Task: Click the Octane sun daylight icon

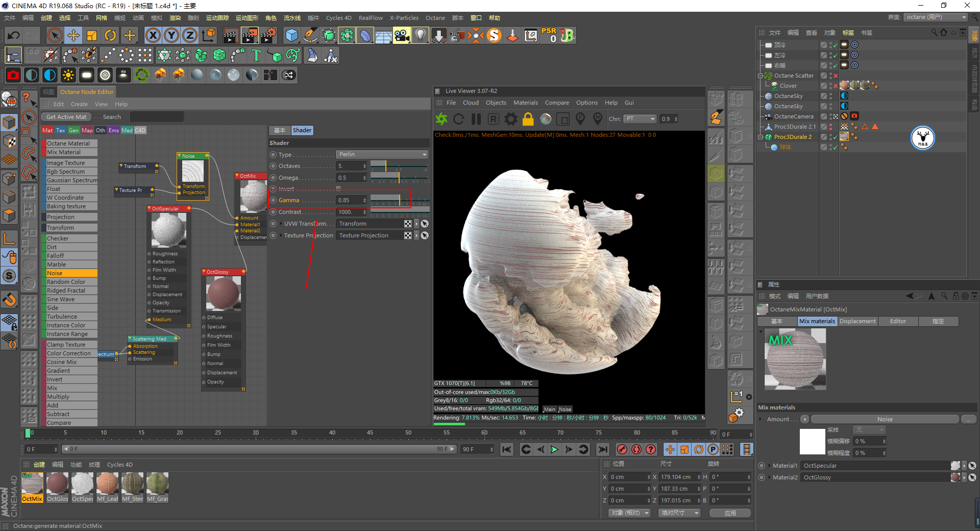Action: (x=68, y=75)
